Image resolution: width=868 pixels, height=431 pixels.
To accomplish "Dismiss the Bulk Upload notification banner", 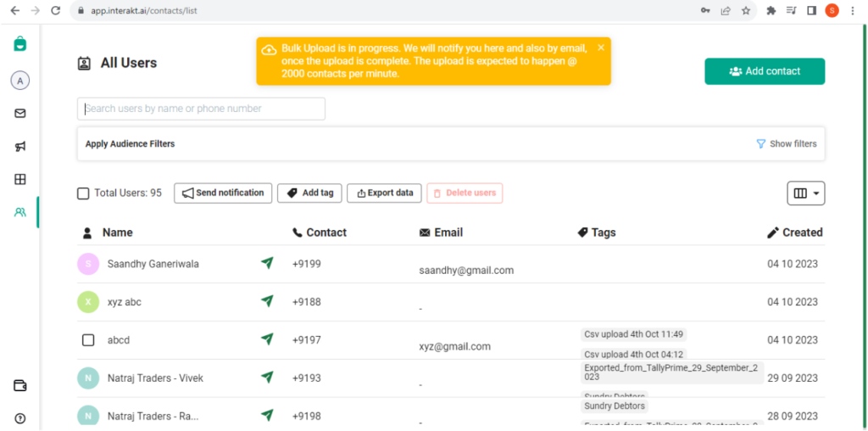I will point(601,48).
